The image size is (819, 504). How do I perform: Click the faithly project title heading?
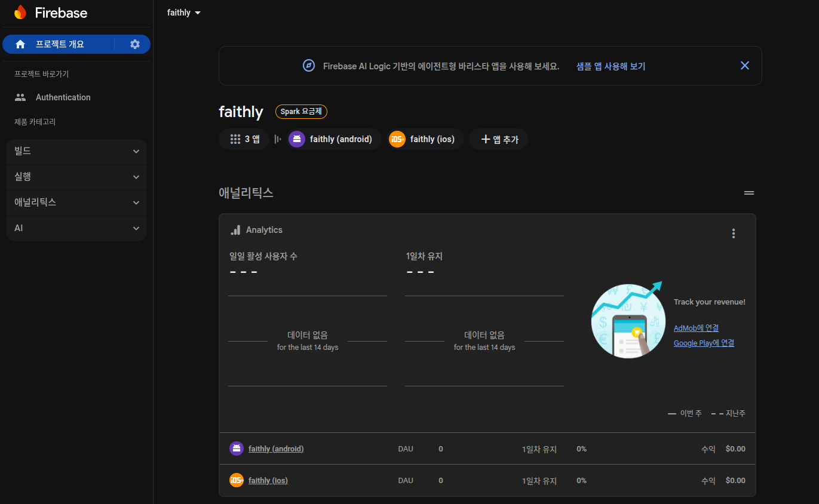(x=241, y=112)
